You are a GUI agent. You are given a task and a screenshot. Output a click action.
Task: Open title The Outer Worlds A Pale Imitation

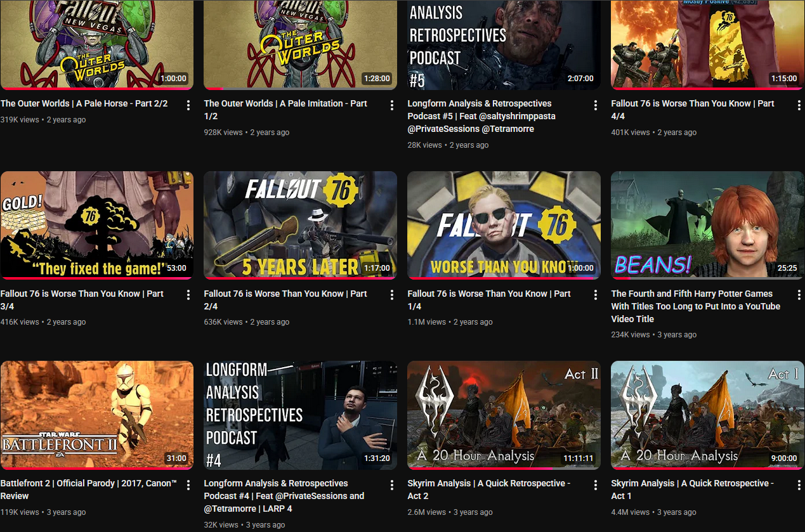pyautogui.click(x=285, y=110)
